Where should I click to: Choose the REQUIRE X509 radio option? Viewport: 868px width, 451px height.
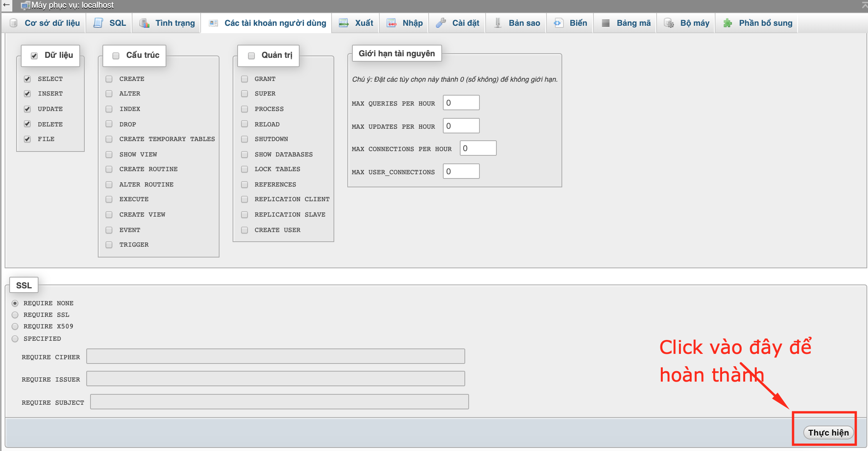pos(15,326)
